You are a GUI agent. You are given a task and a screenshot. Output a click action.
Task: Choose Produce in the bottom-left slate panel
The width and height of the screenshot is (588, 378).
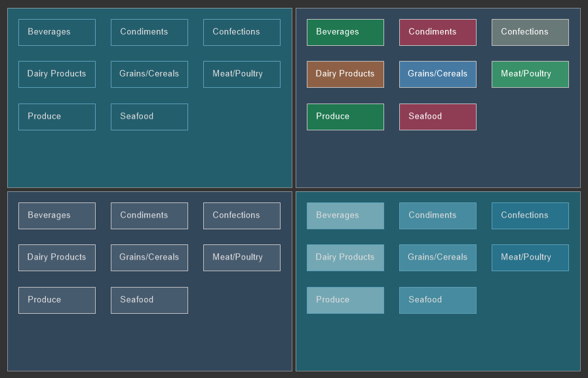(56, 300)
